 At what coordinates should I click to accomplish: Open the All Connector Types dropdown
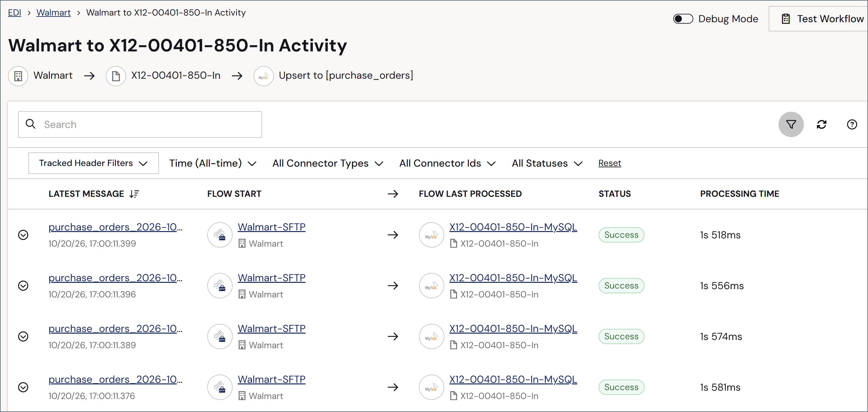coord(328,163)
